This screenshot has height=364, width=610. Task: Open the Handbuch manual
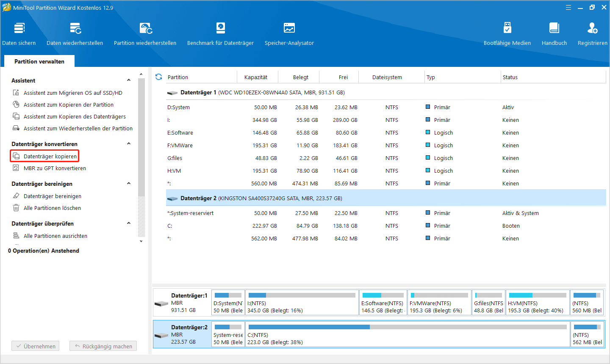pos(554,34)
